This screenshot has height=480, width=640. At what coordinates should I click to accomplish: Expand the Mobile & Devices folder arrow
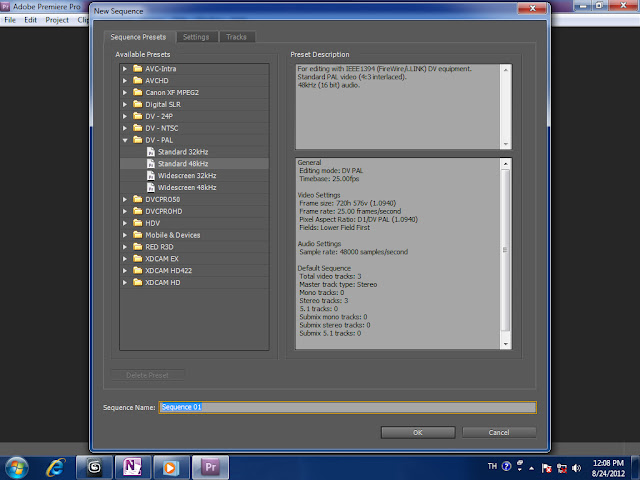pyautogui.click(x=125, y=235)
